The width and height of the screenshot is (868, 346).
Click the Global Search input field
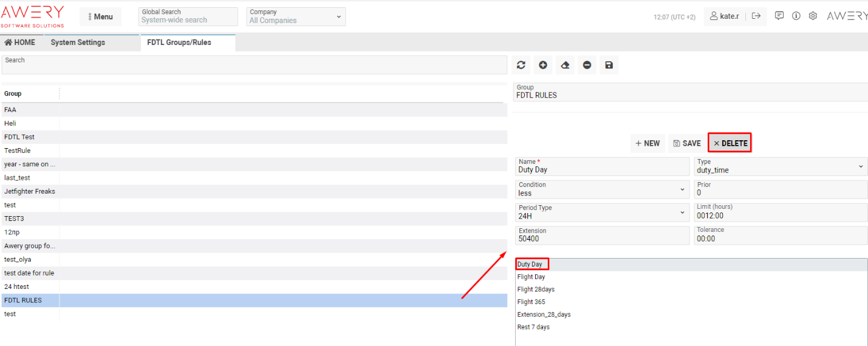pos(188,20)
